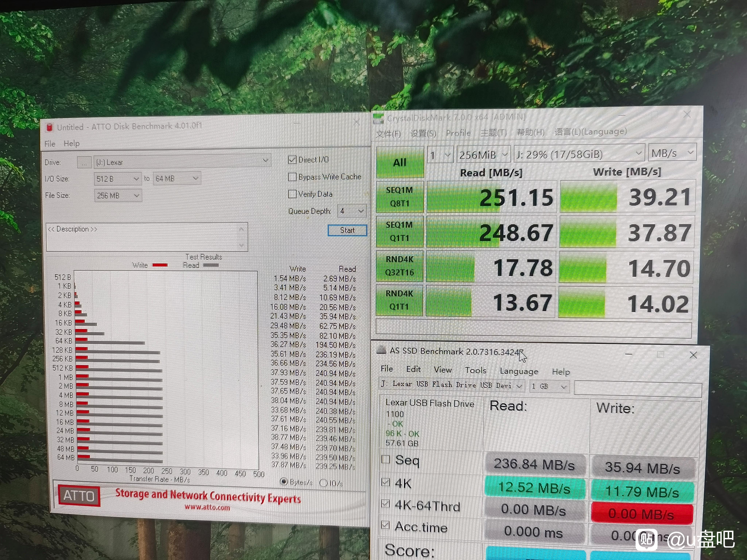Run the RND4K Q1T1 test button
This screenshot has height=560, width=747.
coord(399,300)
